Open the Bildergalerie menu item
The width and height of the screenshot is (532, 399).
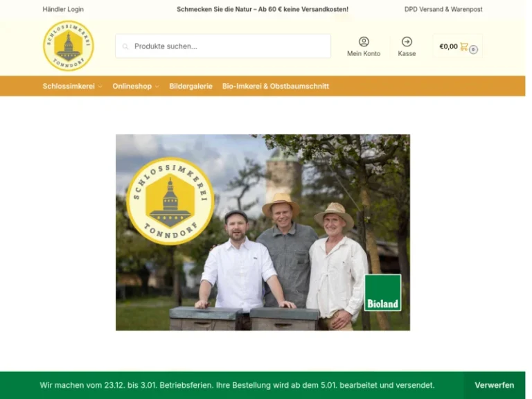pyautogui.click(x=190, y=86)
